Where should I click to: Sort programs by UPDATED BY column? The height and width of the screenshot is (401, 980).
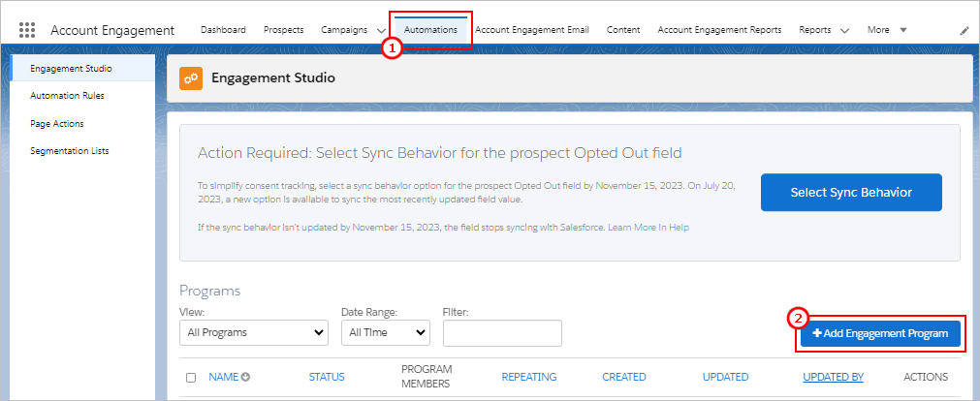(x=833, y=377)
